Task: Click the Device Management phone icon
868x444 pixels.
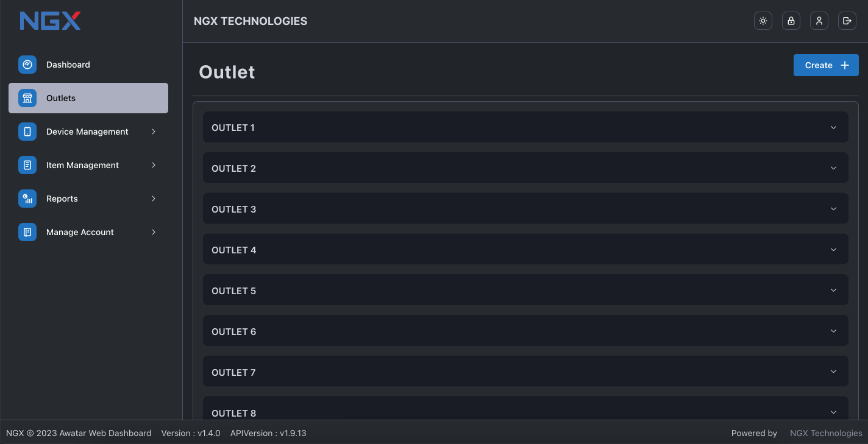Action: [27, 132]
